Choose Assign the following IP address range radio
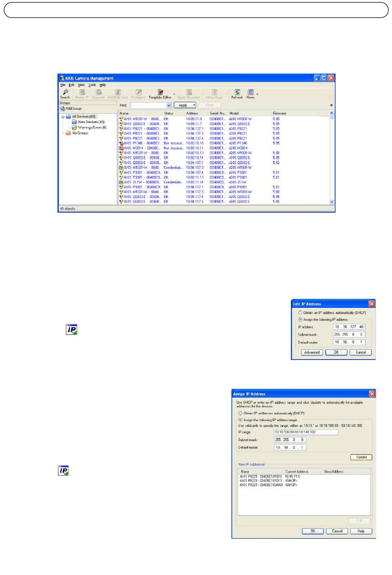This screenshot has height=575, width=392. tap(240, 420)
